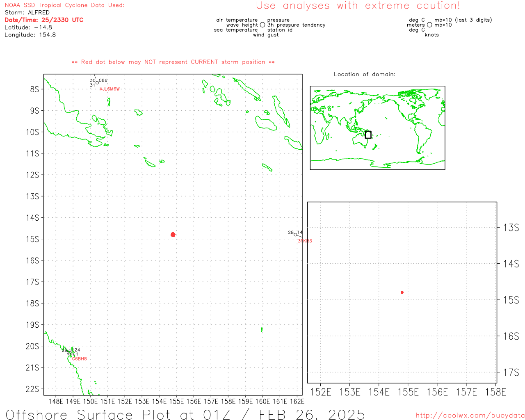Click the black domain box on world map

(x=368, y=135)
